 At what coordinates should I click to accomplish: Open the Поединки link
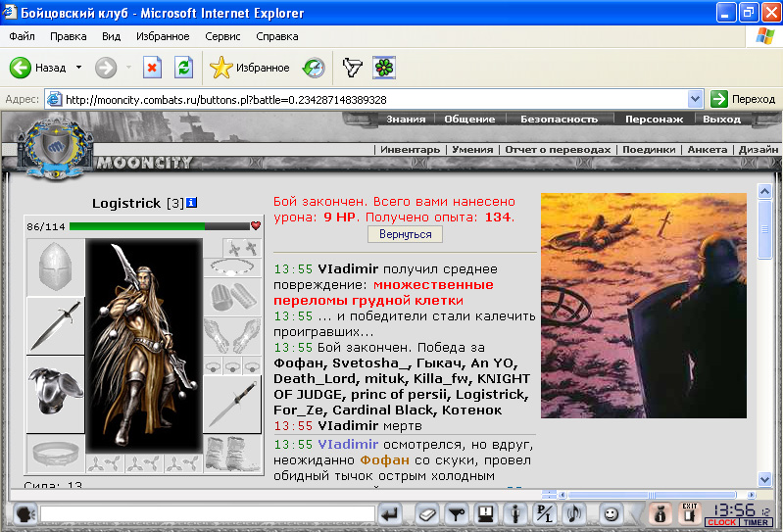(649, 149)
